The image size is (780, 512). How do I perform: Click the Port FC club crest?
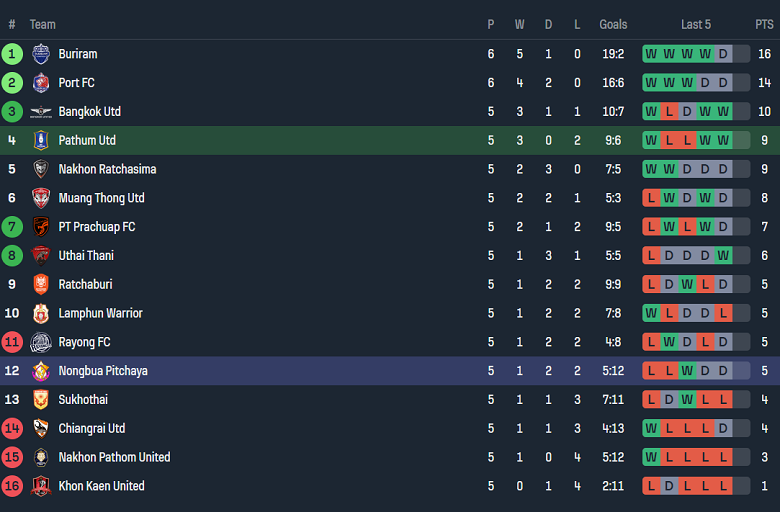(40, 83)
